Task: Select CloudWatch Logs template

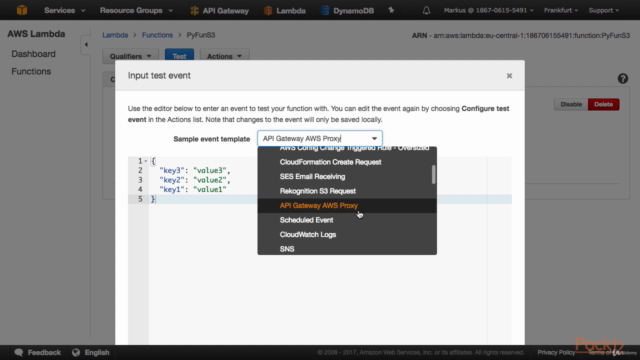Action: [347, 235]
